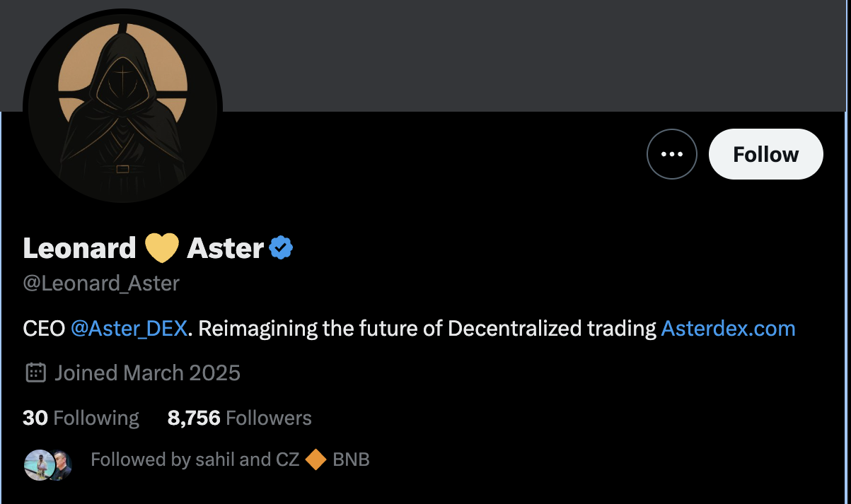The width and height of the screenshot is (851, 504).
Task: Open the More options ellipsis menu
Action: [x=672, y=153]
